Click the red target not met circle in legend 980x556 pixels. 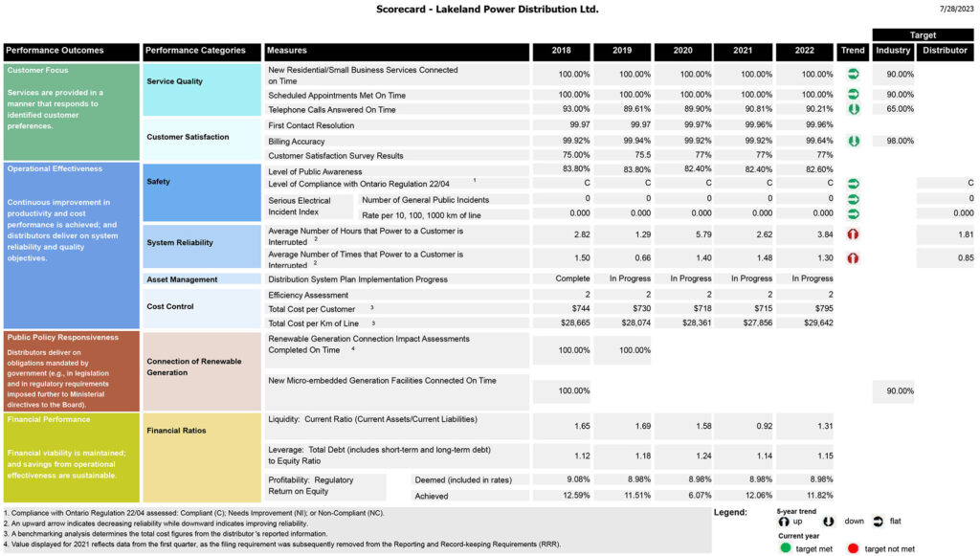[853, 548]
